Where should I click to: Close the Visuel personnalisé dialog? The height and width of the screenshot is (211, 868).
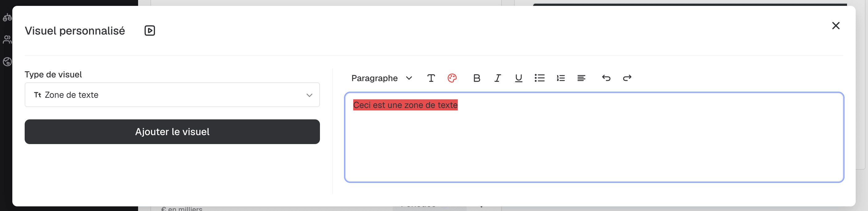[x=836, y=26]
